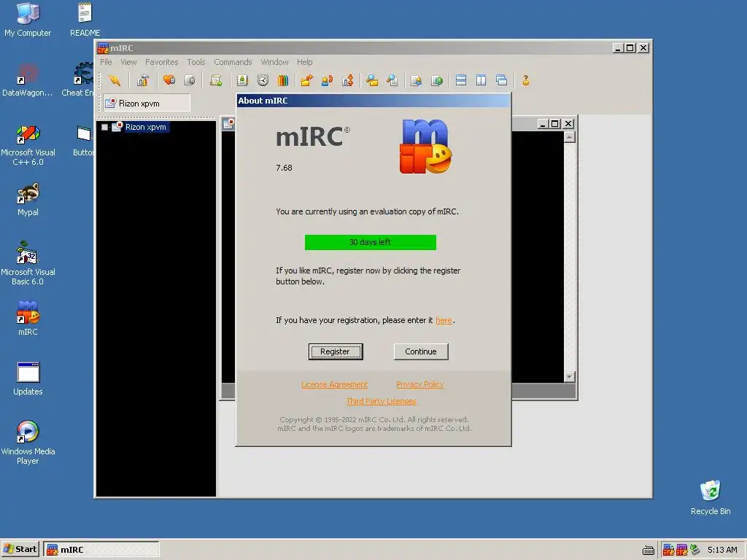Open Log Files search icon
Viewport: 747px width, 560px height.
[x=392, y=80]
